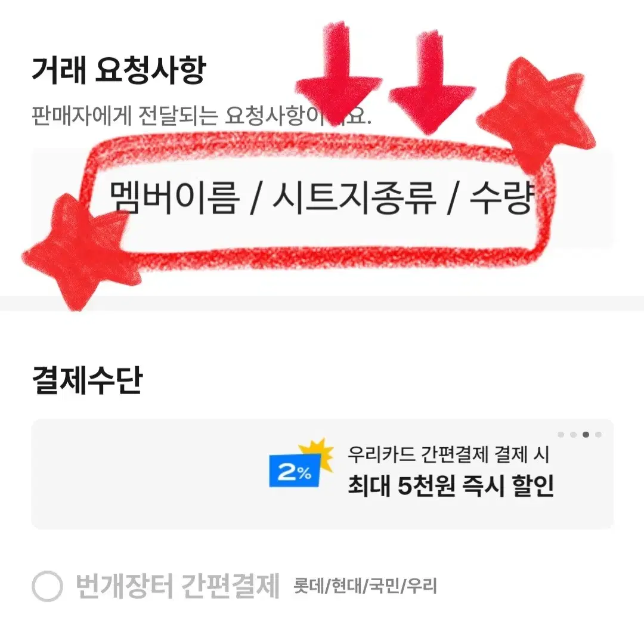Select the active third carousel dot
This screenshot has height=644, width=644.
click(x=586, y=435)
